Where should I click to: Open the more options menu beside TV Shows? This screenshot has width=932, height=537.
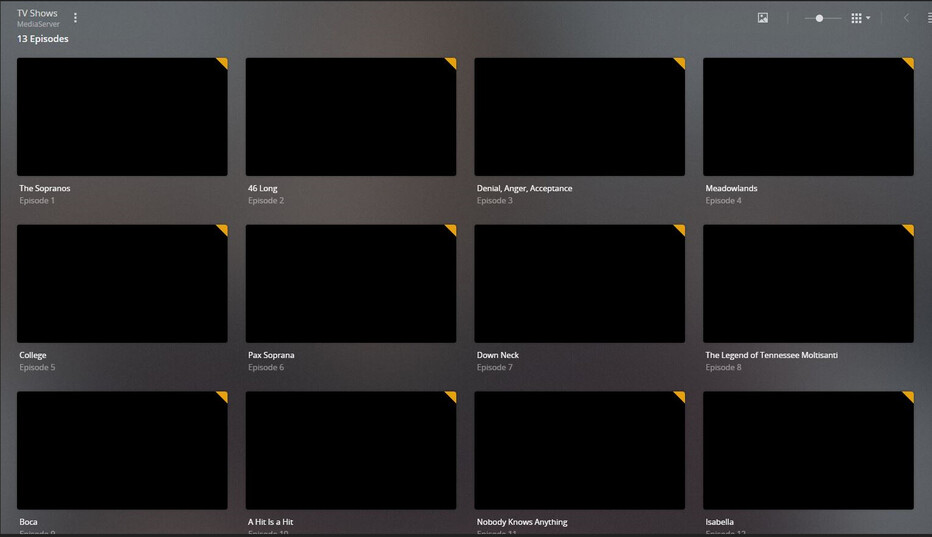[x=75, y=18]
